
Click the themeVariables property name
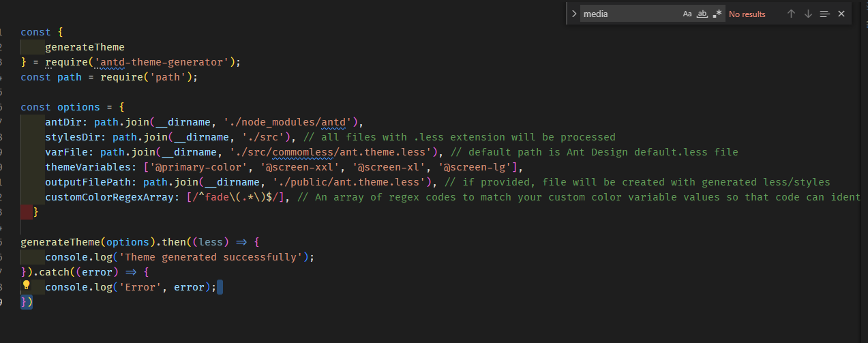pyautogui.click(x=88, y=167)
